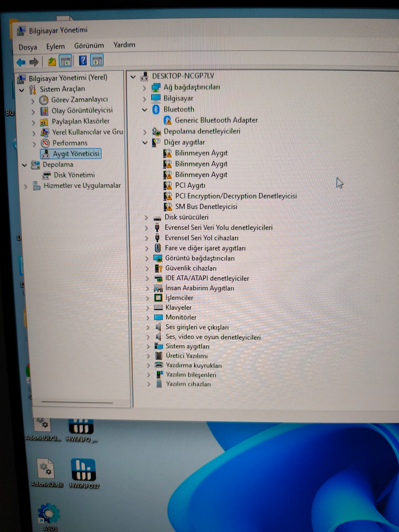Click the Depolama denetleyicileri icon

(x=156, y=132)
